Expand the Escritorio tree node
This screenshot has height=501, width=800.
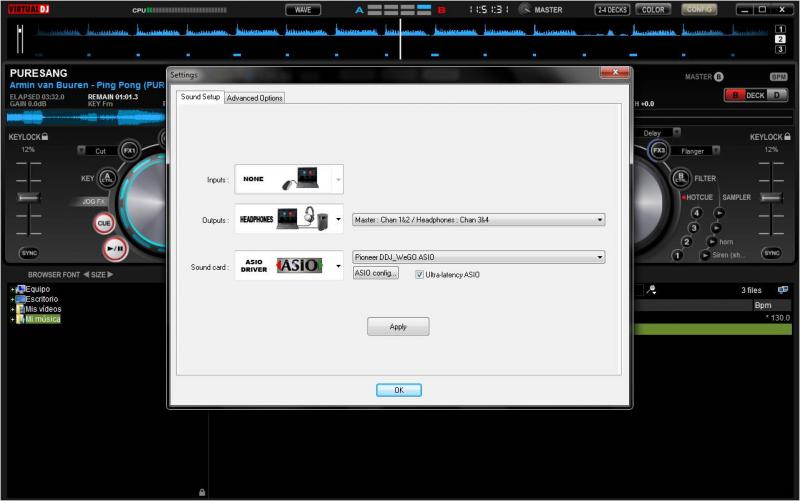point(12,299)
